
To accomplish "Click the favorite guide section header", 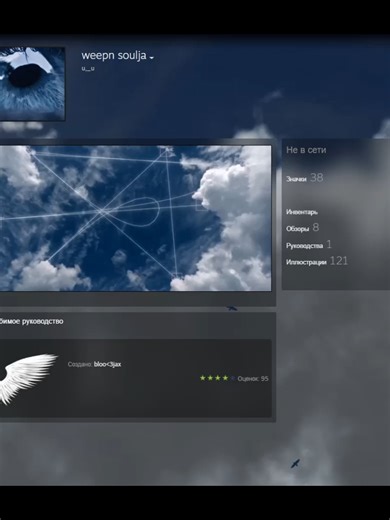I will click(32, 321).
